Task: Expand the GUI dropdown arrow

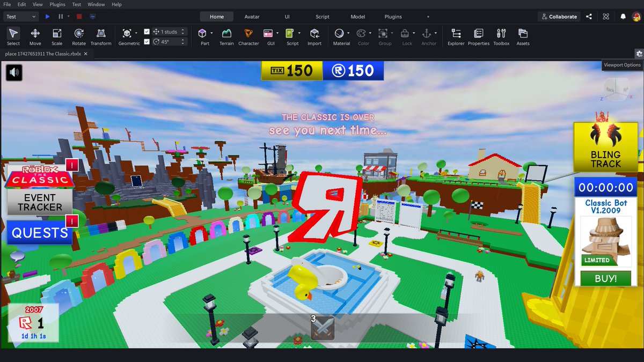Action: 277,33
